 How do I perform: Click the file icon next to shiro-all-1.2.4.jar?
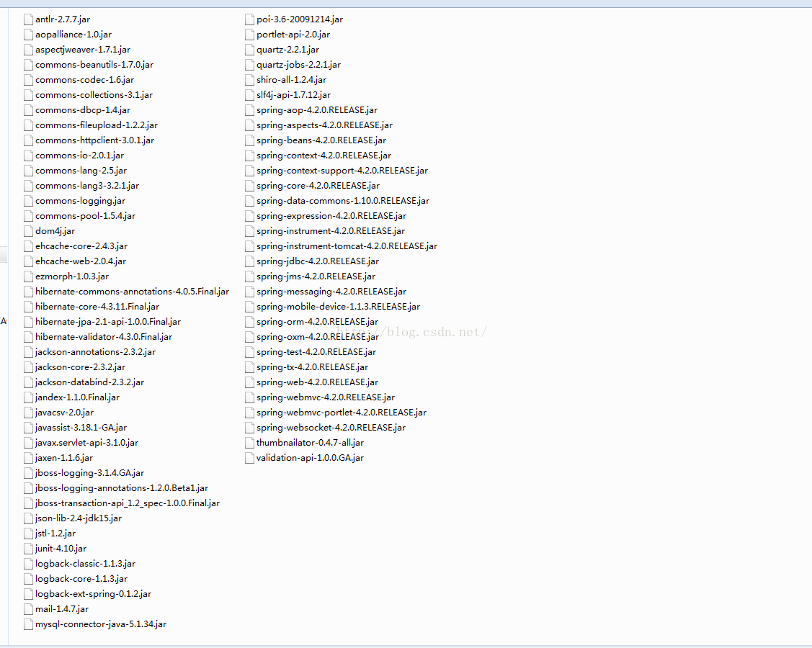249,80
